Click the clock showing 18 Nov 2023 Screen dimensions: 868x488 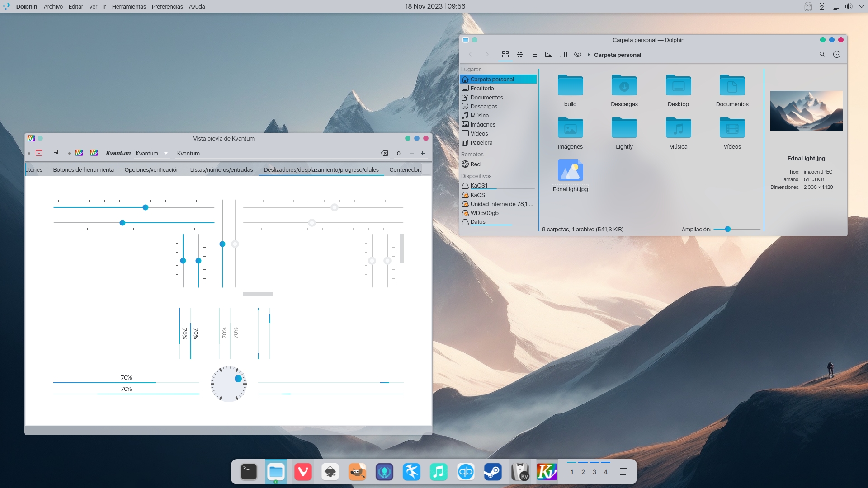coord(435,6)
